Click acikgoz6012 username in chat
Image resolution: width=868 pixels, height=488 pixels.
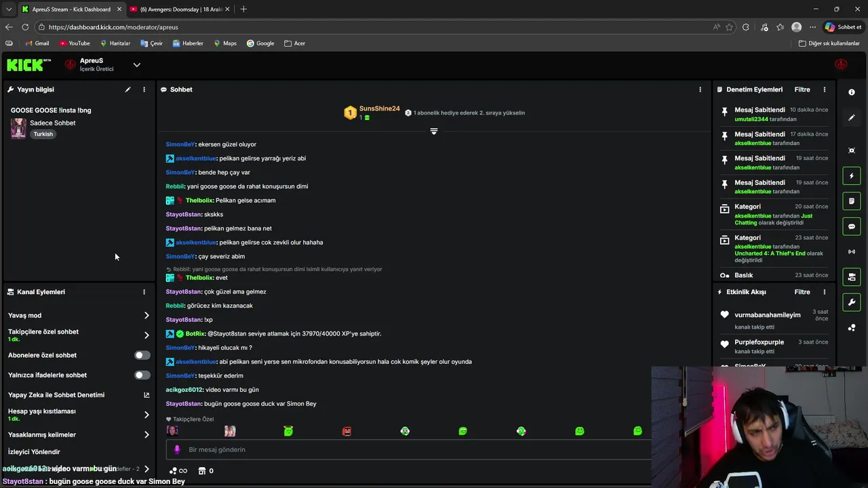tap(184, 390)
